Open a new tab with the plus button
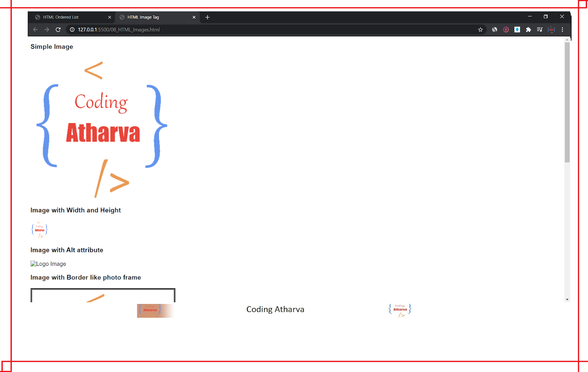This screenshot has height=372, width=588. [x=207, y=17]
